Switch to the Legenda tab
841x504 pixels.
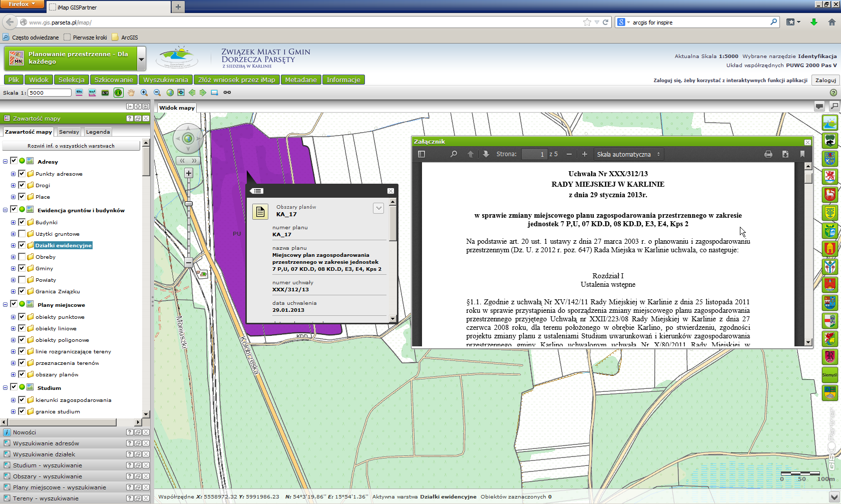[x=98, y=132]
